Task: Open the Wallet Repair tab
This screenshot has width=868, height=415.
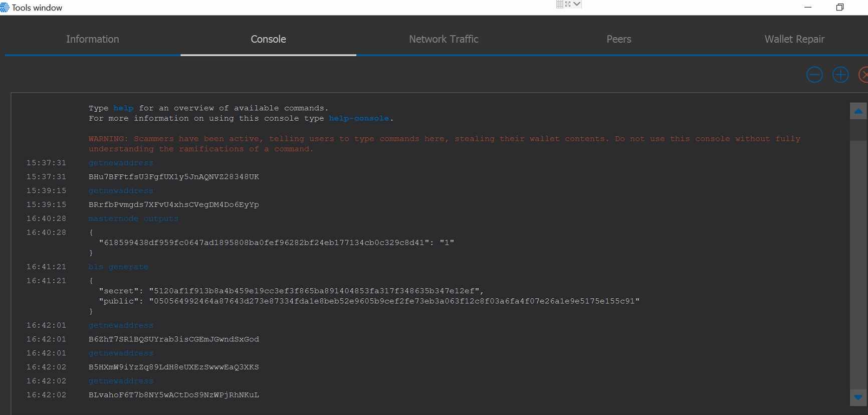Action: [x=794, y=39]
